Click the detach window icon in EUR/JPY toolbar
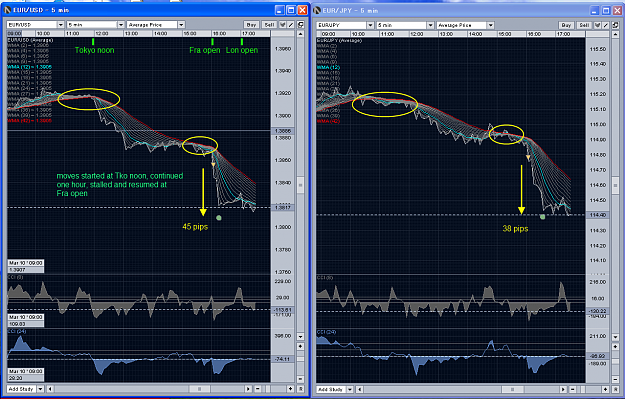The height and width of the screenshot is (399, 625). [x=615, y=25]
